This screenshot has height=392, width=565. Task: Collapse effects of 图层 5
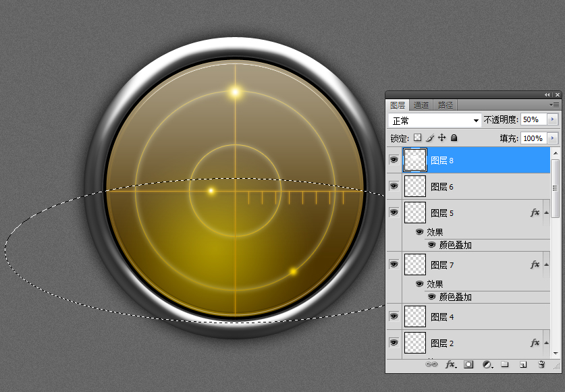(547, 213)
